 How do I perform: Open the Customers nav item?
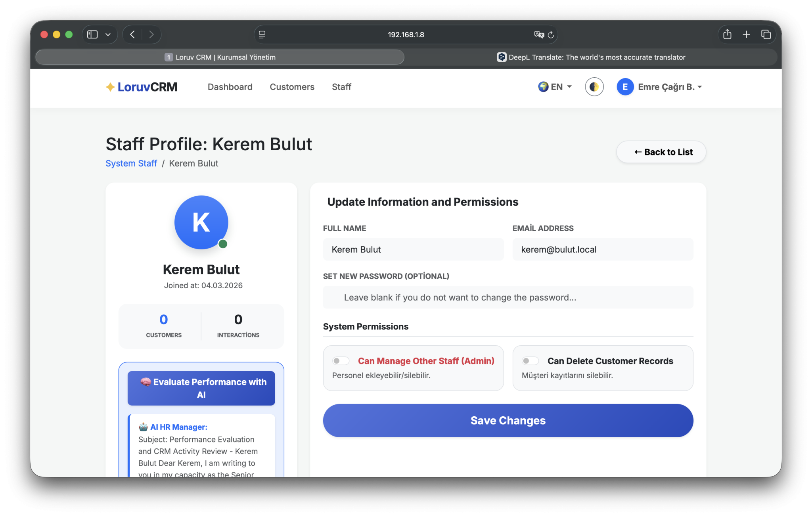coord(292,87)
